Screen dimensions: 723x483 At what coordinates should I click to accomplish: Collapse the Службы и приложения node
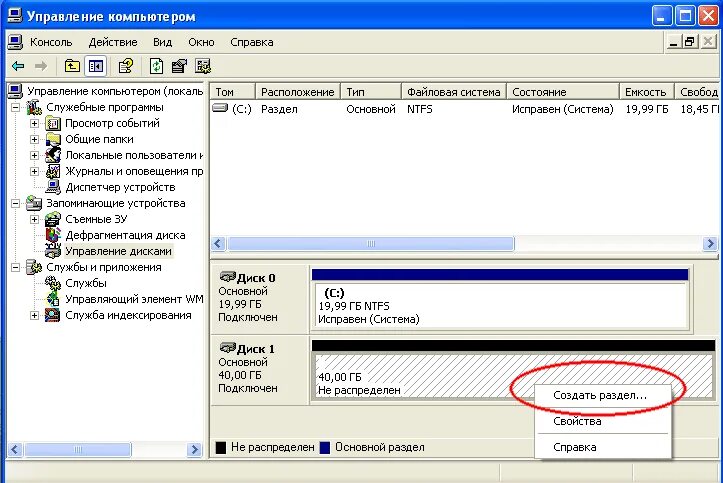(x=16, y=267)
